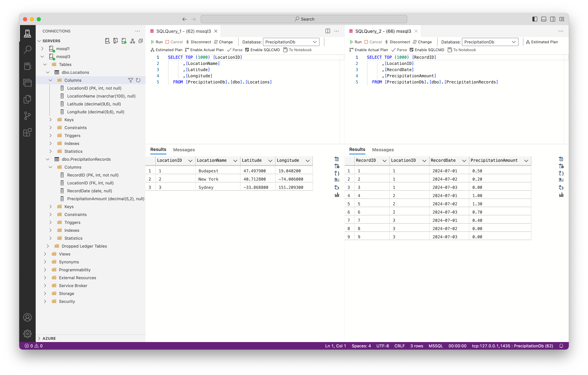Viewport: 588px width, 375px height.
Task: Open the Manage gear icon
Action: [x=27, y=334]
